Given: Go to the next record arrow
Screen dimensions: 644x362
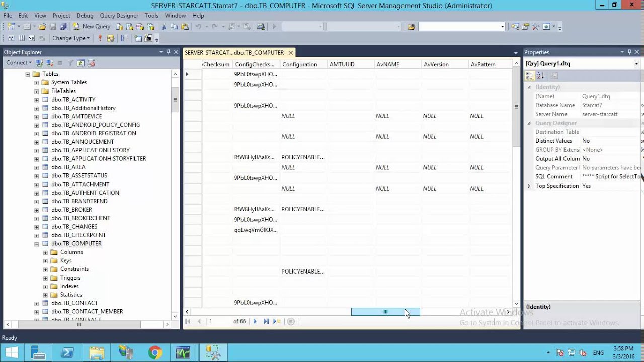Looking at the screenshot, I should click(x=255, y=321).
